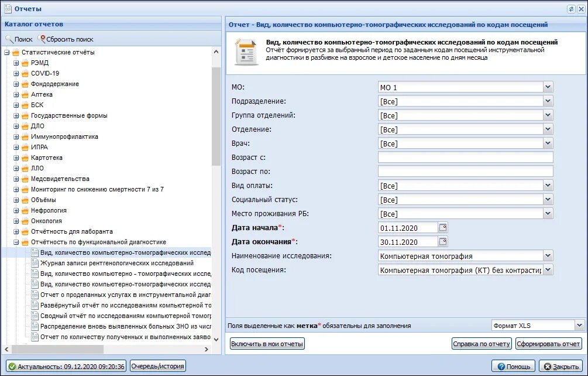Image resolution: width=588 pixels, height=376 pixels.
Task: Click Актуальность status button
Action: point(66,366)
